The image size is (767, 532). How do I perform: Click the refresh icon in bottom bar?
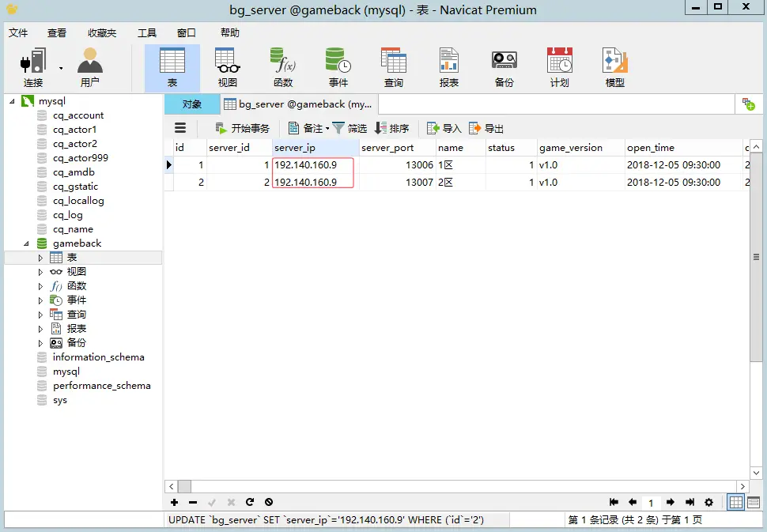[250, 502]
